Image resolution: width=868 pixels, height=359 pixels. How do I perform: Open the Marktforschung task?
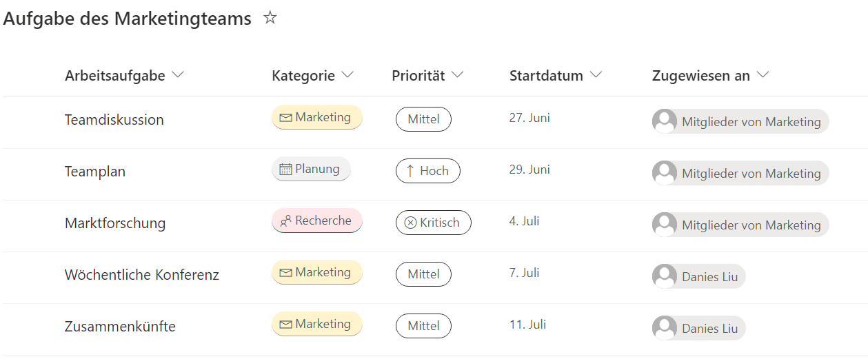(x=115, y=223)
